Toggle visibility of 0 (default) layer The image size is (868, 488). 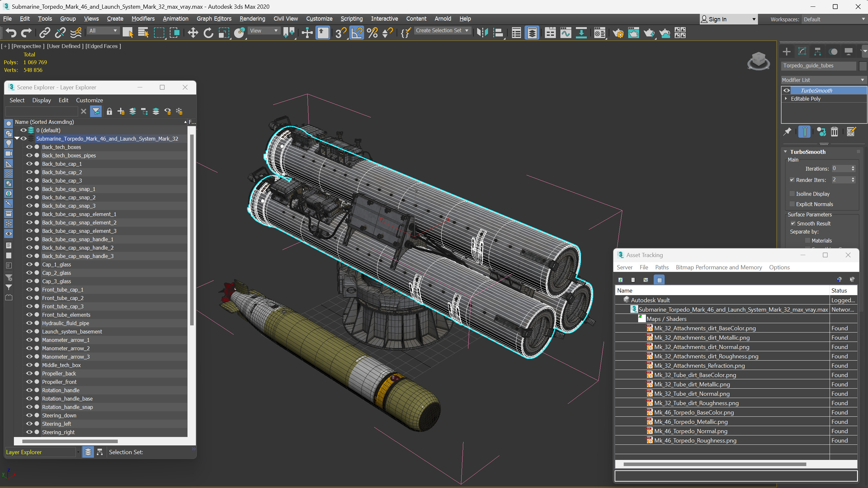(23, 130)
